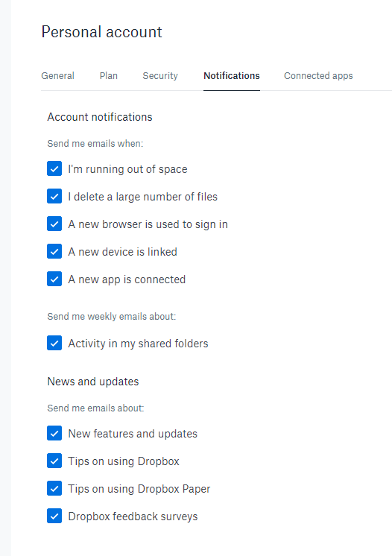Switch to the Plan tab
392x556 pixels.
click(x=109, y=76)
